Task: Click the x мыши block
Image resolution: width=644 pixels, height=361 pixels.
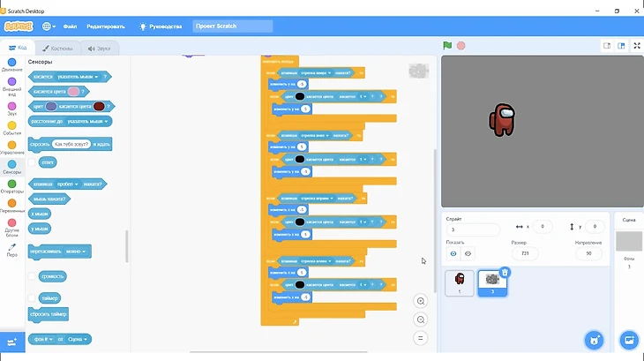Action: [40, 214]
